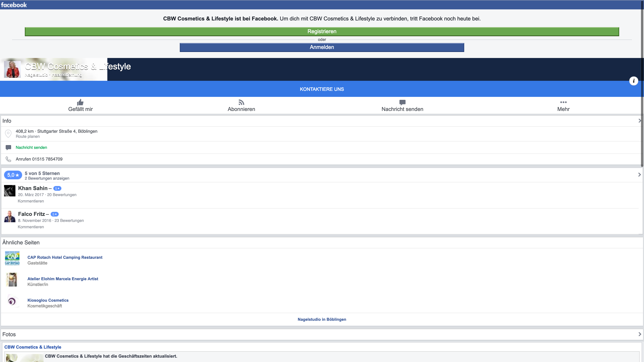The width and height of the screenshot is (644, 362).
Task: Open the Mehr label
Action: coord(563,109)
